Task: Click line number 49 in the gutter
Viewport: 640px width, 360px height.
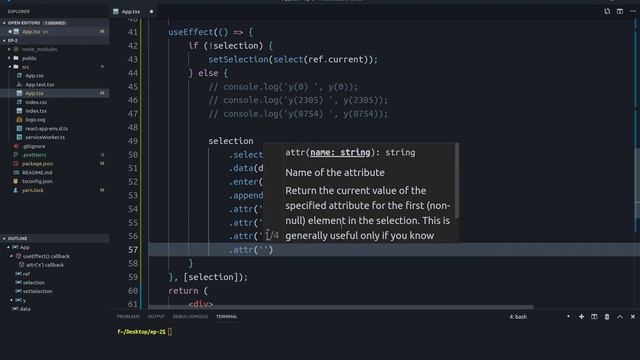Action: tap(133, 141)
